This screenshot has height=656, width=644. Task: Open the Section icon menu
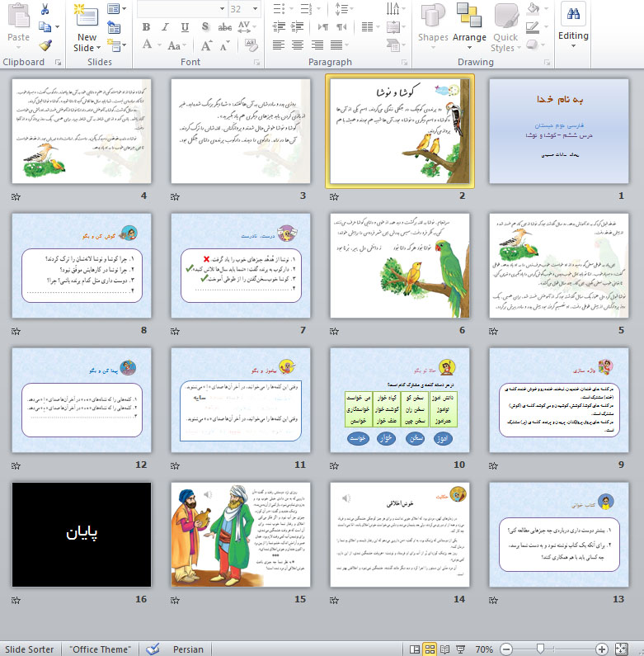pos(116,45)
